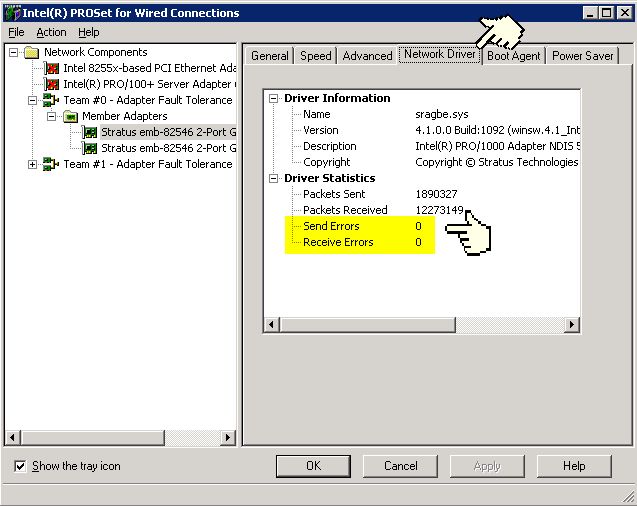This screenshot has height=506, width=637.
Task: Click the OK button
Action: [313, 466]
